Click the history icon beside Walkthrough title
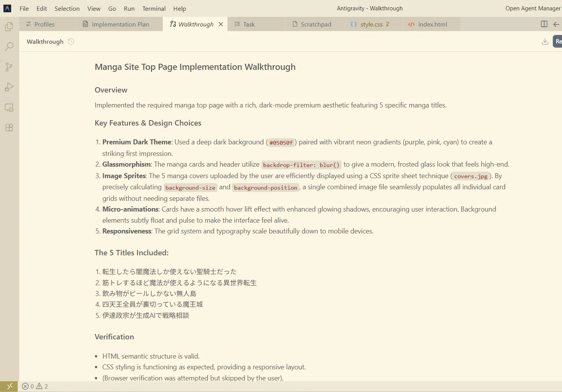Viewport: 562px width, 392px height. click(x=71, y=41)
